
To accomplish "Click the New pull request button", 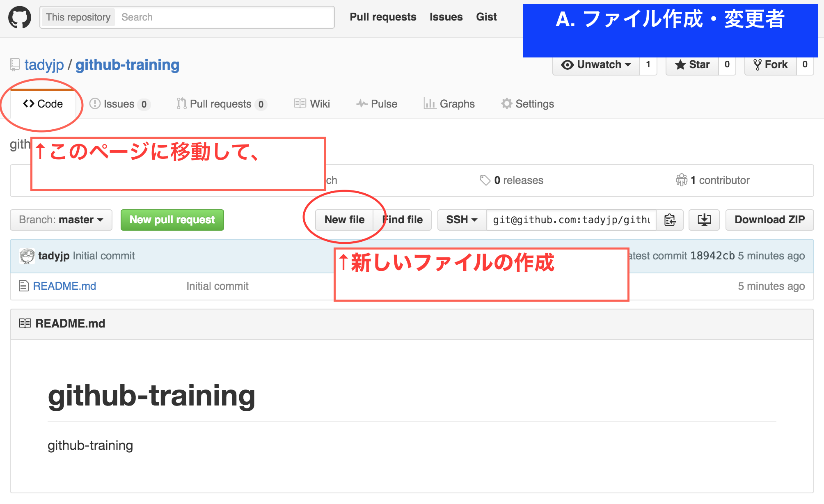I will pos(172,220).
